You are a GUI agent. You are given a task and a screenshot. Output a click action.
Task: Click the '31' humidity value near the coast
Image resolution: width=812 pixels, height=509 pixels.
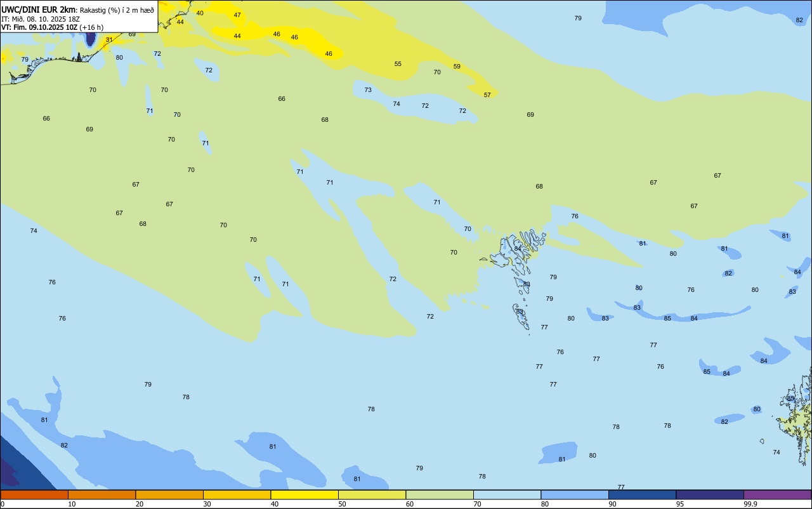(x=109, y=40)
